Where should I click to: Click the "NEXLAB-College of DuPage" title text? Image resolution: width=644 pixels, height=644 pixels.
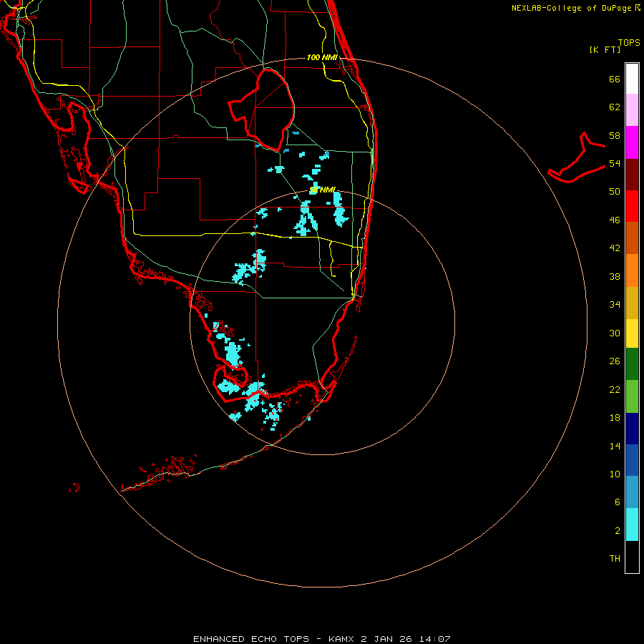pos(571,8)
